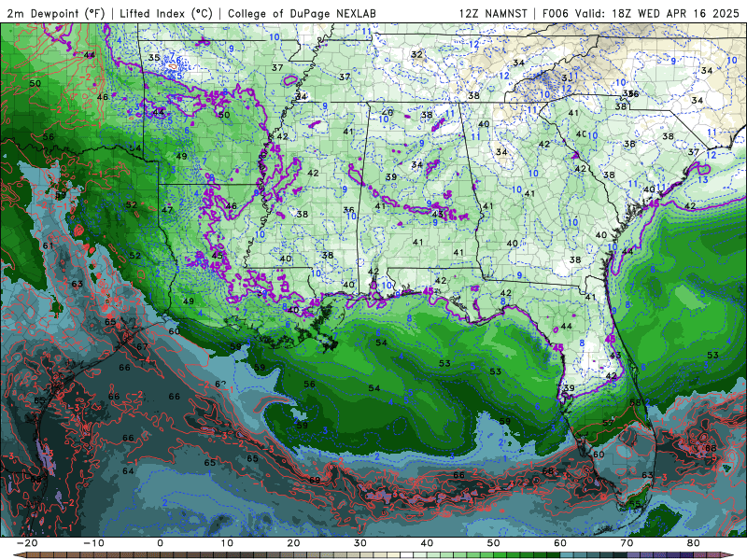Click the '67' dewpoint value on the map
The height and width of the screenshot is (560, 747).
[x=142, y=346]
